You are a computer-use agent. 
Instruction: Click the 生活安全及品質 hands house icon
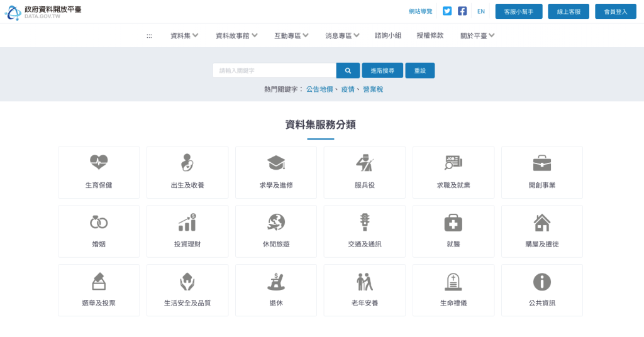point(187,282)
